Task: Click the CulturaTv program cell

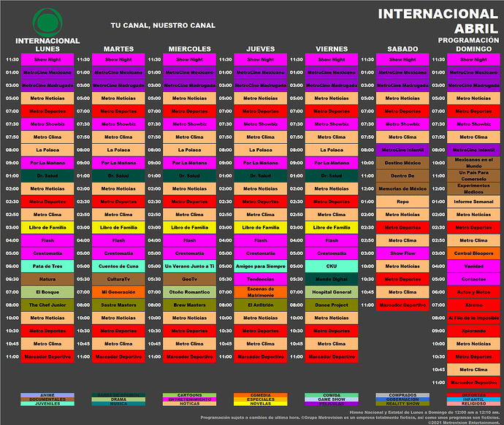Action: click(x=118, y=279)
